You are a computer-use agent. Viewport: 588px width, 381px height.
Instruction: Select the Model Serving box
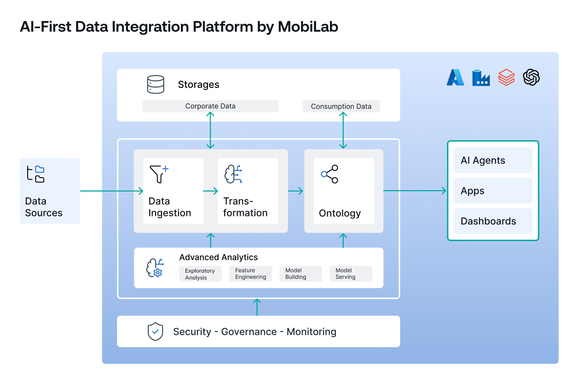tap(351, 273)
